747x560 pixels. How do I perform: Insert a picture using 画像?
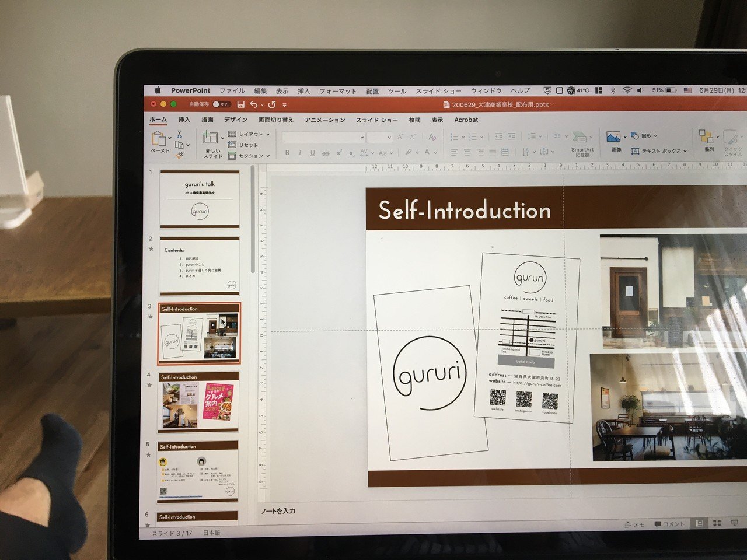(x=615, y=141)
